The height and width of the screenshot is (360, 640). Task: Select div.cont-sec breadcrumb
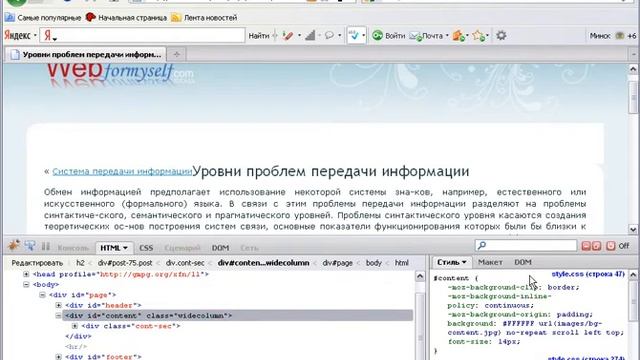185,263
